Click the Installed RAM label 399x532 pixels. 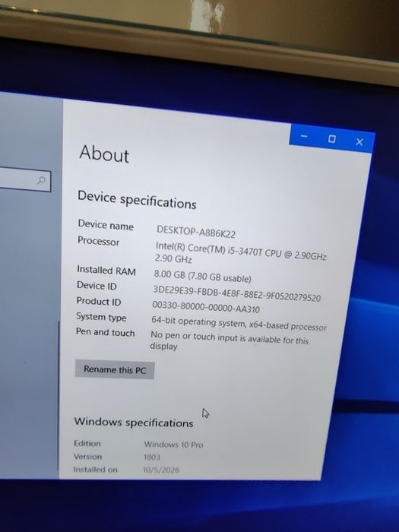[x=106, y=271]
